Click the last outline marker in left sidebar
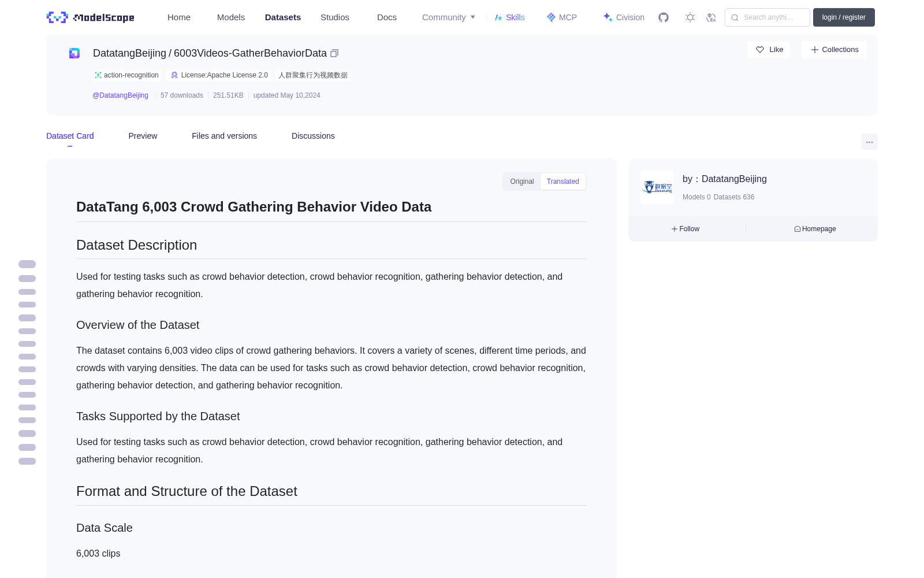The height and width of the screenshot is (578, 924). click(x=27, y=461)
